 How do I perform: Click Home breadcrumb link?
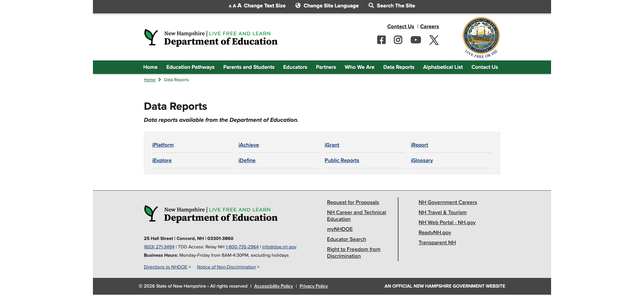click(150, 80)
